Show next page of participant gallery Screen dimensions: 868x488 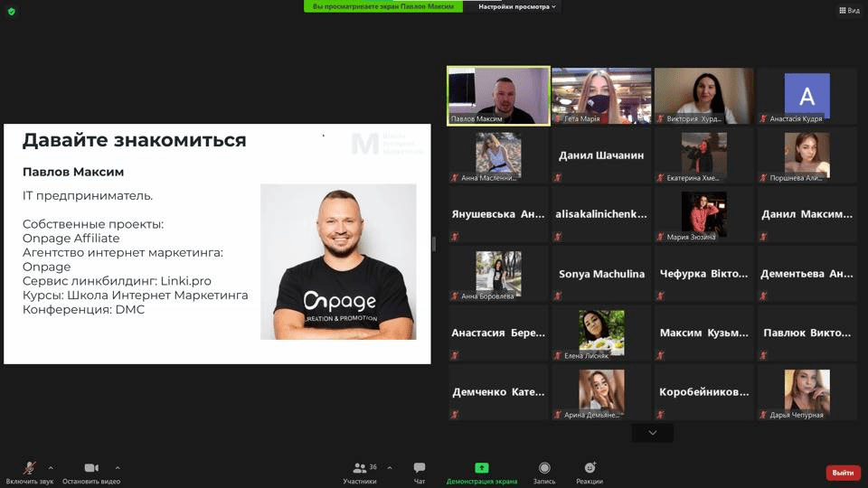click(653, 433)
